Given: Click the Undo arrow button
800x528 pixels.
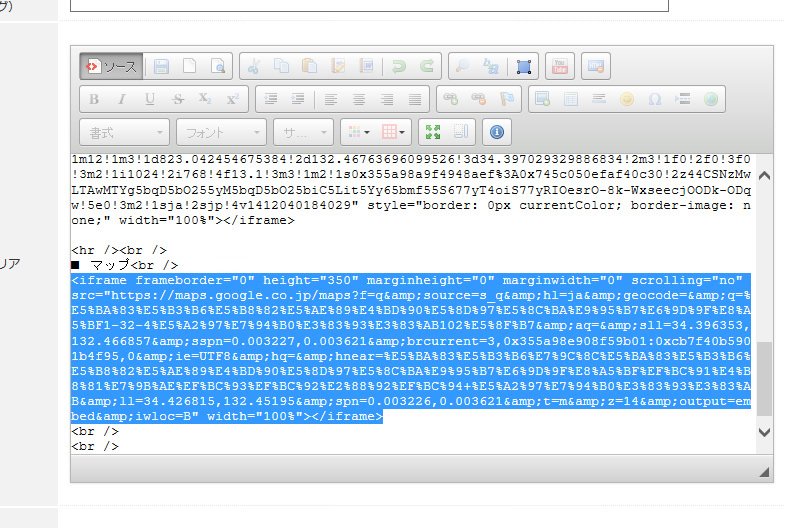Looking at the screenshot, I should pyautogui.click(x=398, y=66).
